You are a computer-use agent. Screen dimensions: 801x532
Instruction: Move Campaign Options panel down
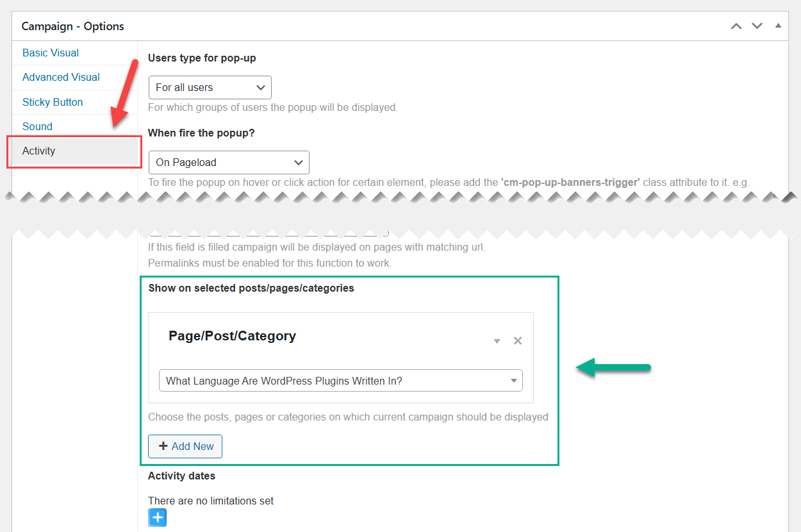(x=757, y=26)
